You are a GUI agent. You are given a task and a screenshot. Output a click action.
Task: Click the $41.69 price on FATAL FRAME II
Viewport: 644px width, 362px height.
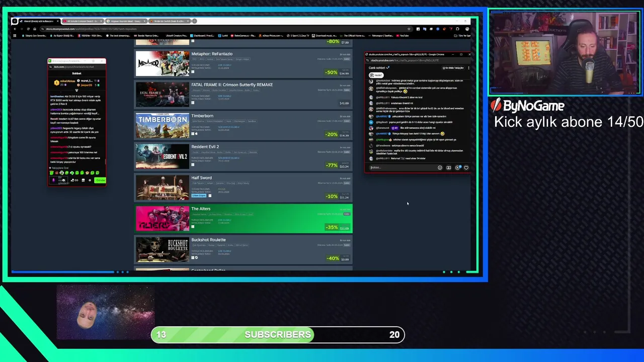coord(344,104)
